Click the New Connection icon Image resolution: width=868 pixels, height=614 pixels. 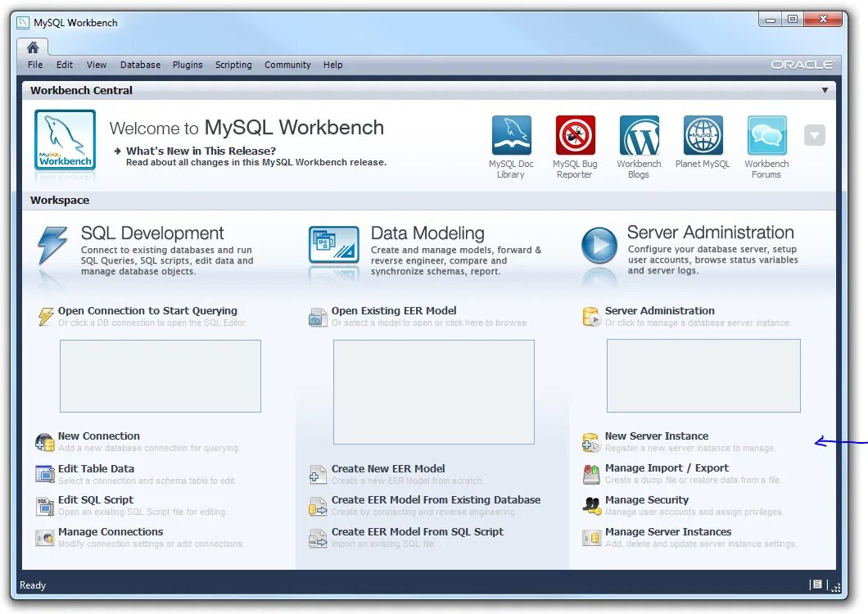pos(45,442)
